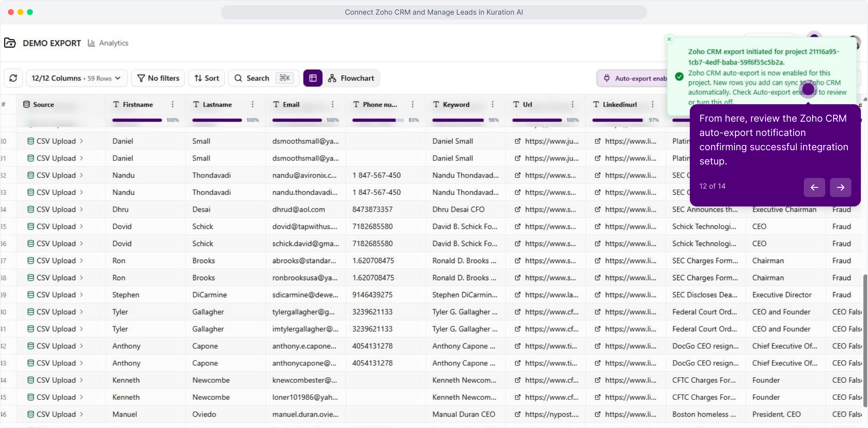Select Firstname cell Manuel
The height and width of the screenshot is (428, 868).
(x=146, y=414)
